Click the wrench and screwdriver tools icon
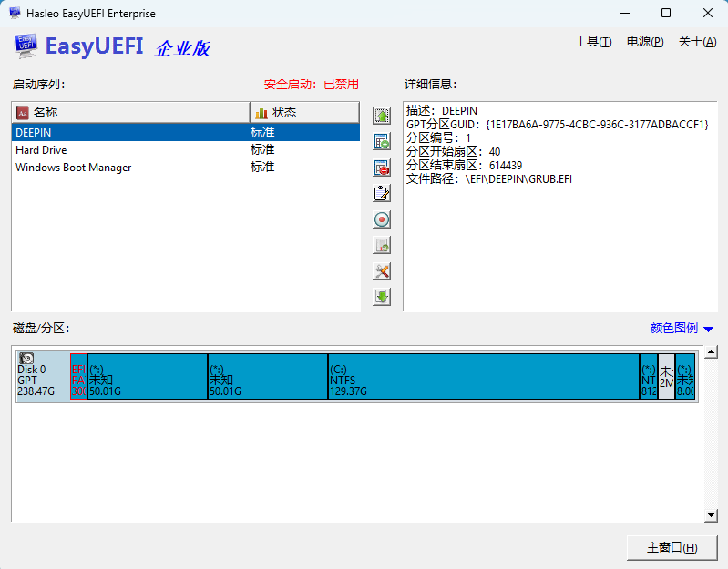 click(x=382, y=271)
